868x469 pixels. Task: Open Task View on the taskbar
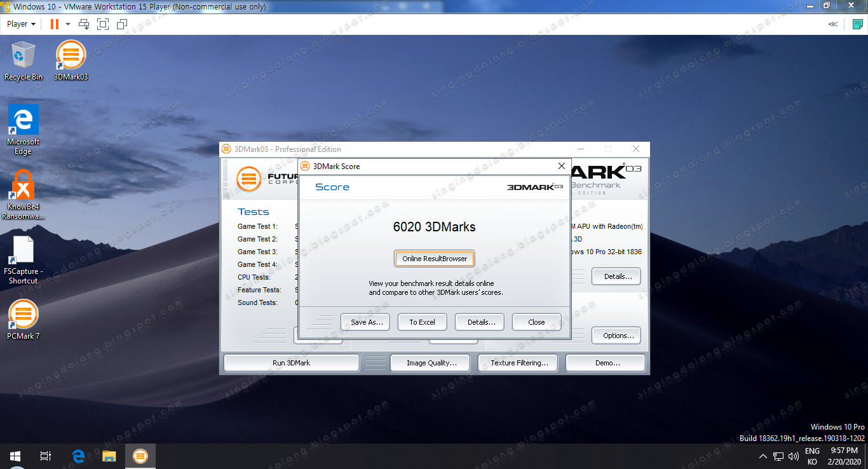click(46, 456)
